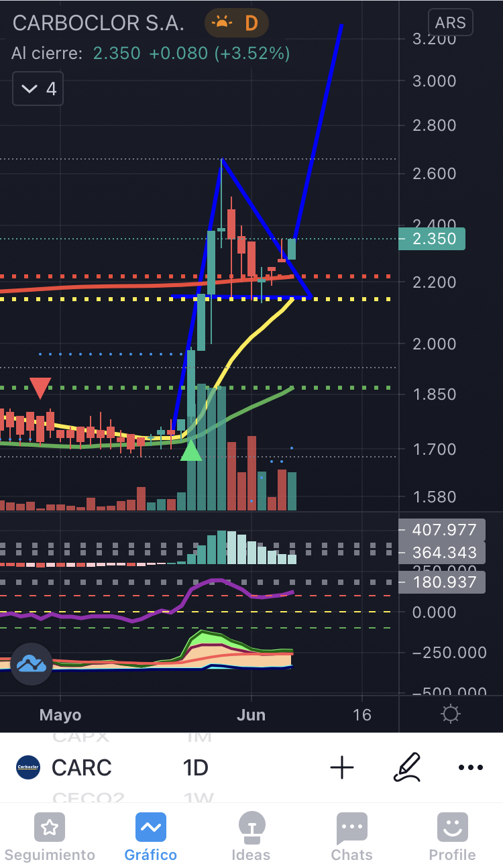
Task: Tap the cloud indicator button on chart
Action: pos(32,664)
